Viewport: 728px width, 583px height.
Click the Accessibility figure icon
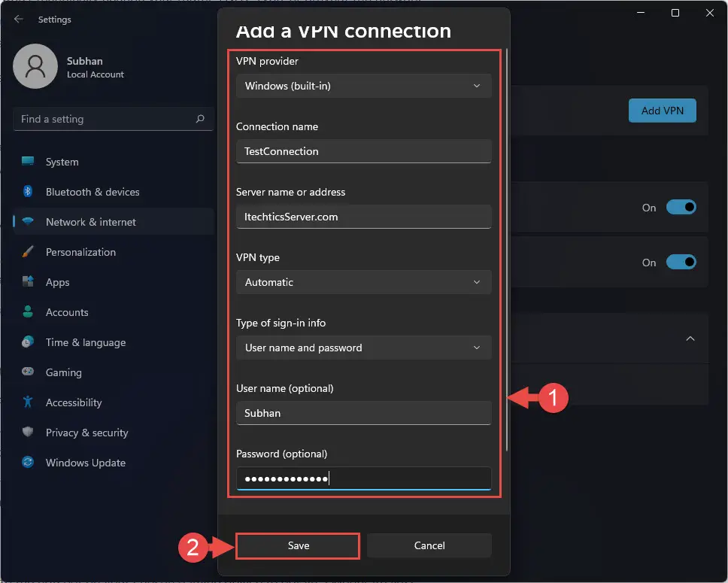pyautogui.click(x=28, y=402)
